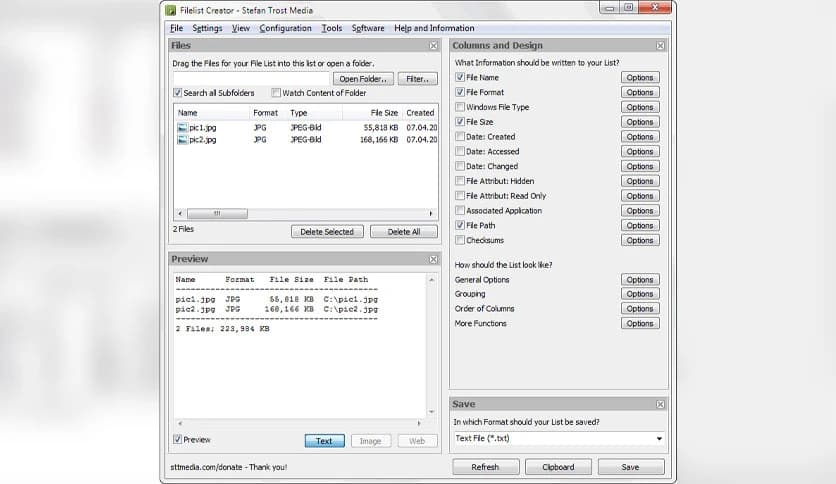
Task: Open the Software menu
Action: (x=368, y=28)
